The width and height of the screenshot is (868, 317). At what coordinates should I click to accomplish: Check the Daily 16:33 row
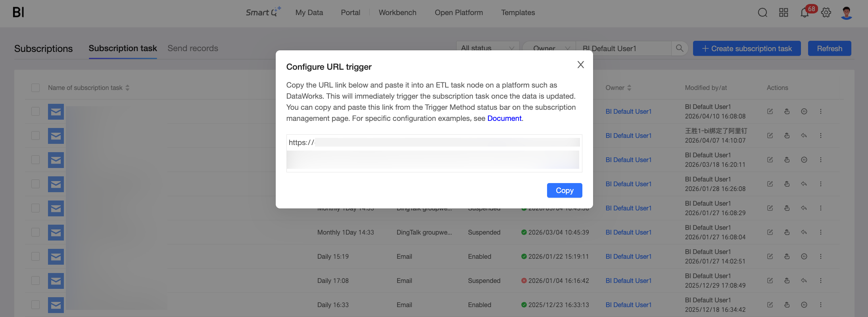[36, 305]
